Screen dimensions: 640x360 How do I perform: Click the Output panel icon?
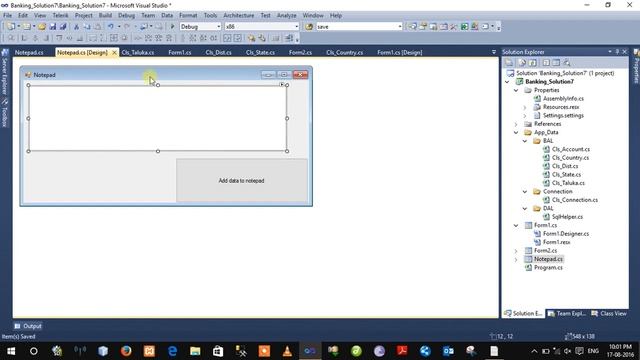[x=18, y=326]
